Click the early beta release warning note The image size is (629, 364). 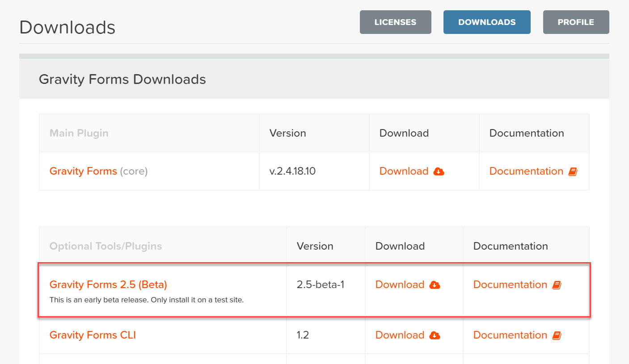coord(147,300)
